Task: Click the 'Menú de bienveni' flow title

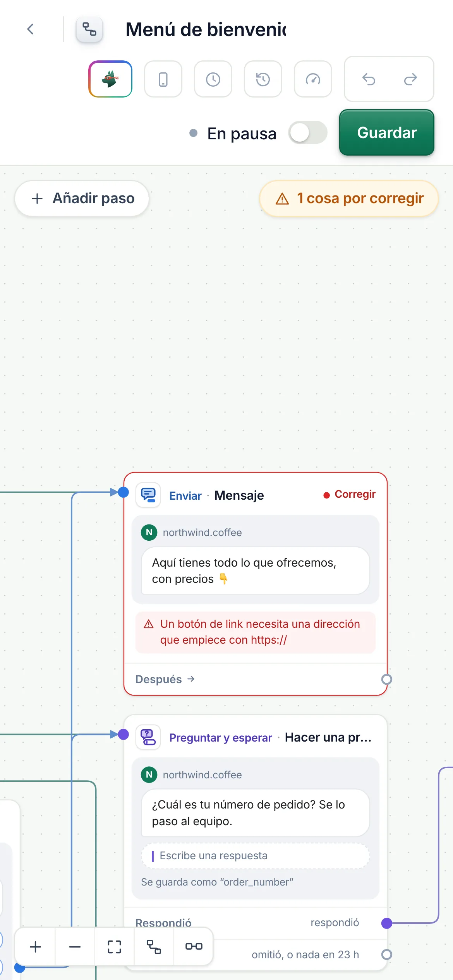Action: pos(206,29)
